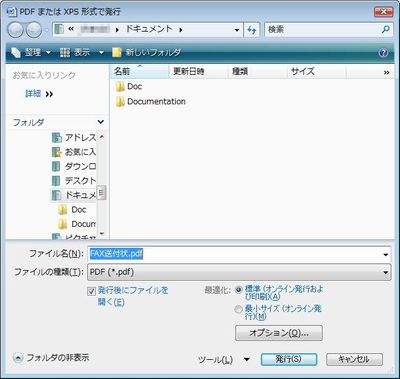Click the search magnifier icon
Image resolution: width=400 pixels, height=379 pixels.
tap(385, 29)
